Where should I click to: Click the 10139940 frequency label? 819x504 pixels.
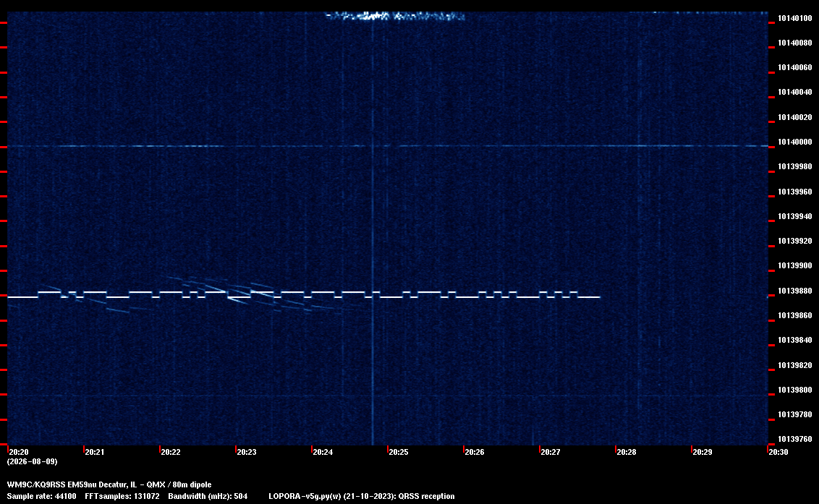click(x=794, y=216)
